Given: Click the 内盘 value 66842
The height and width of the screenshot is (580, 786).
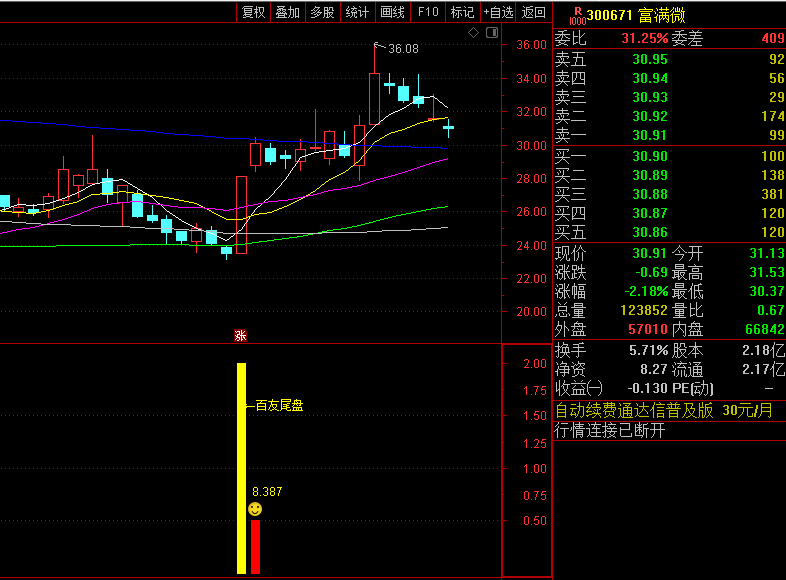Looking at the screenshot, I should click(765, 330).
